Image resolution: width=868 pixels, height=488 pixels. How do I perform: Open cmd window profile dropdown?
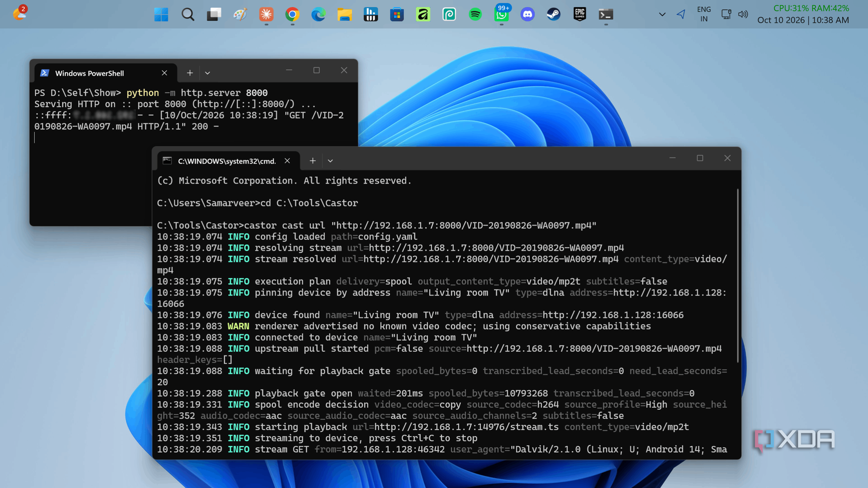click(330, 161)
